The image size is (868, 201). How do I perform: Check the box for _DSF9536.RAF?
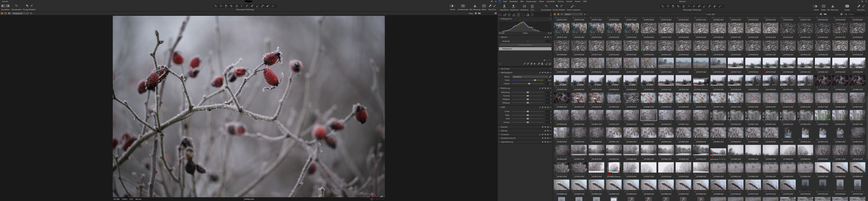(643, 35)
